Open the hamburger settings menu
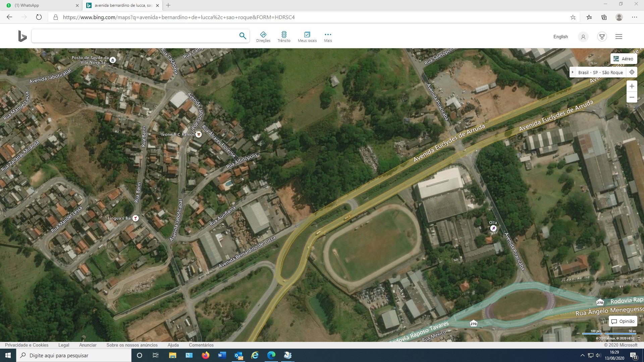Viewport: 644px width, 362px height. coord(619,37)
